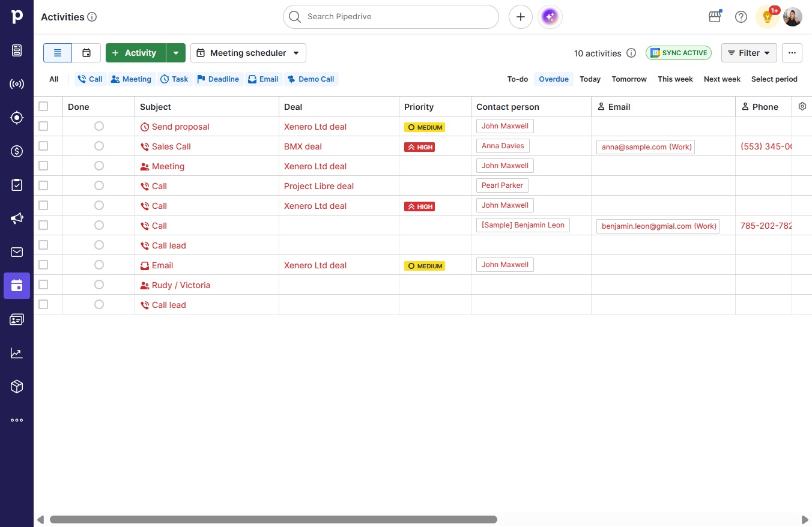812x527 pixels.
Task: Open the Filter dropdown
Action: (x=749, y=53)
